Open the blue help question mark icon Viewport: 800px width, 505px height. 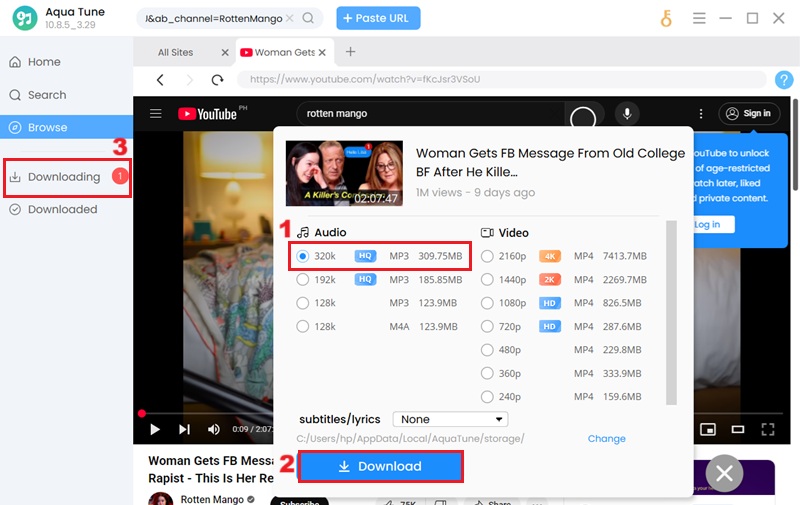point(783,80)
